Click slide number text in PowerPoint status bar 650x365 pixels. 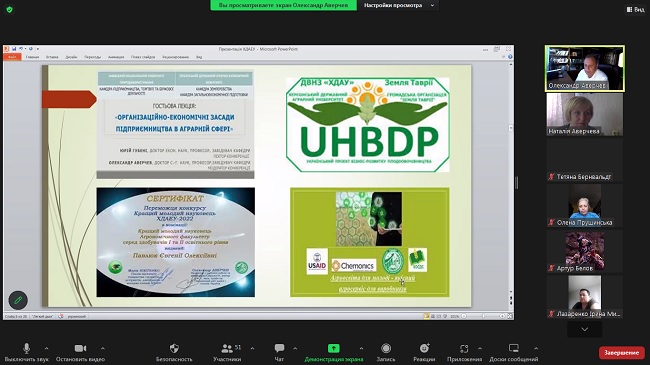tap(16, 316)
